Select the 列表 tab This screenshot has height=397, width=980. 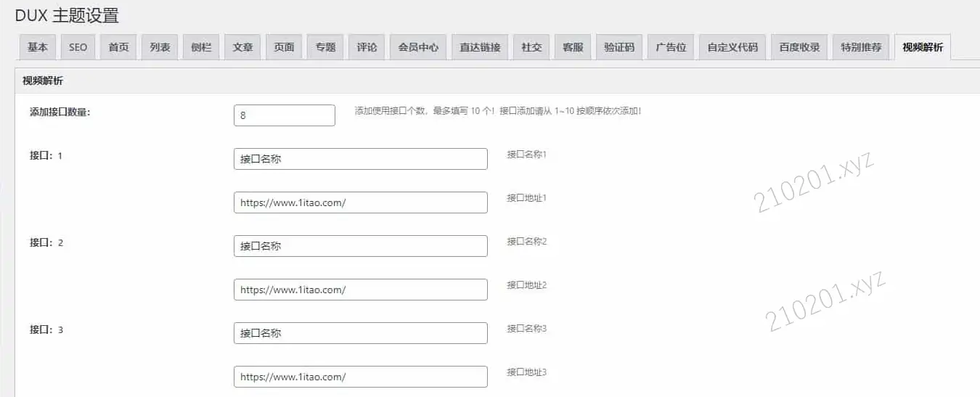160,47
